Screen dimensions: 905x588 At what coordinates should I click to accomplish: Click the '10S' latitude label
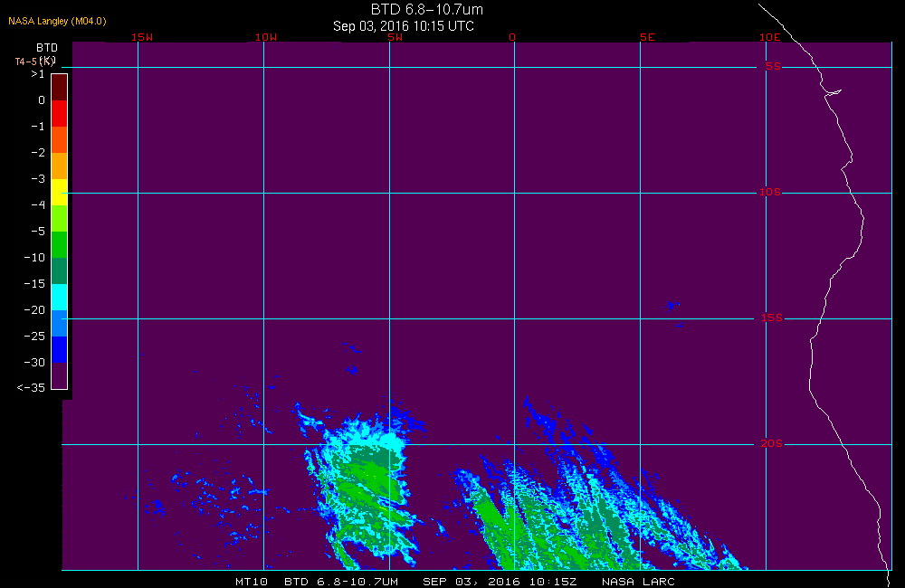click(769, 192)
